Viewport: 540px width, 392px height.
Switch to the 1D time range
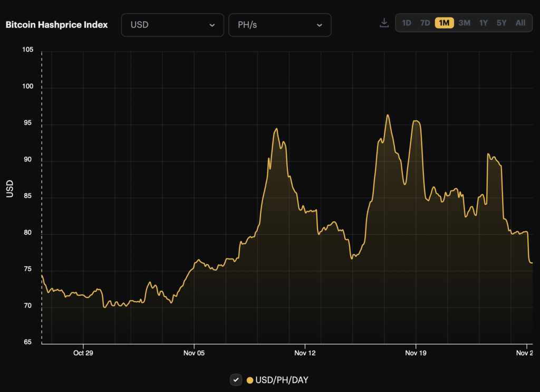[407, 23]
